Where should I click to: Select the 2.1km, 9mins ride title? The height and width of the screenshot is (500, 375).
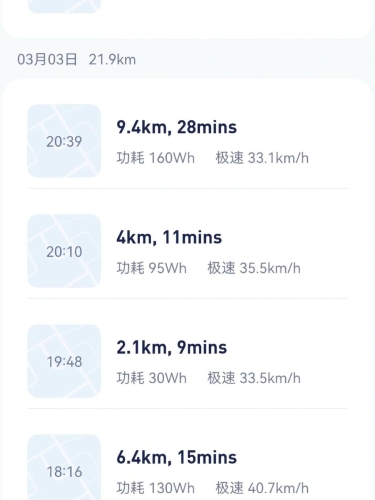tap(172, 347)
